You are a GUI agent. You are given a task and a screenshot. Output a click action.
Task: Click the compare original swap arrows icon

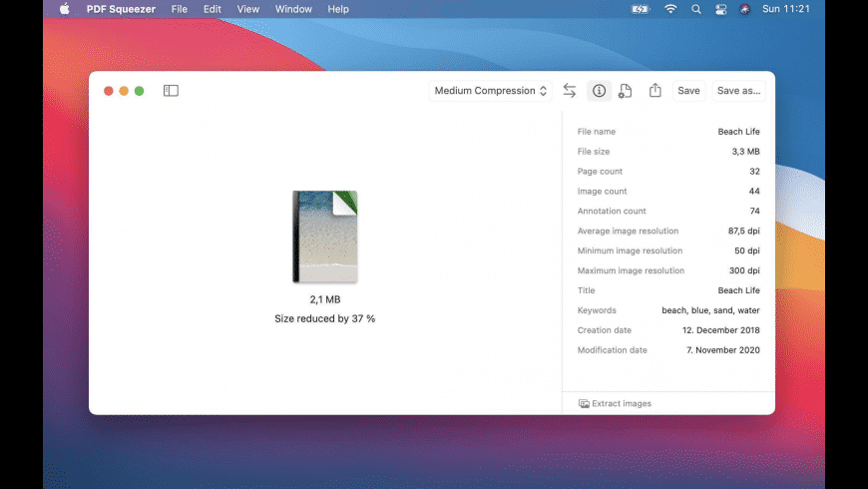coord(569,90)
